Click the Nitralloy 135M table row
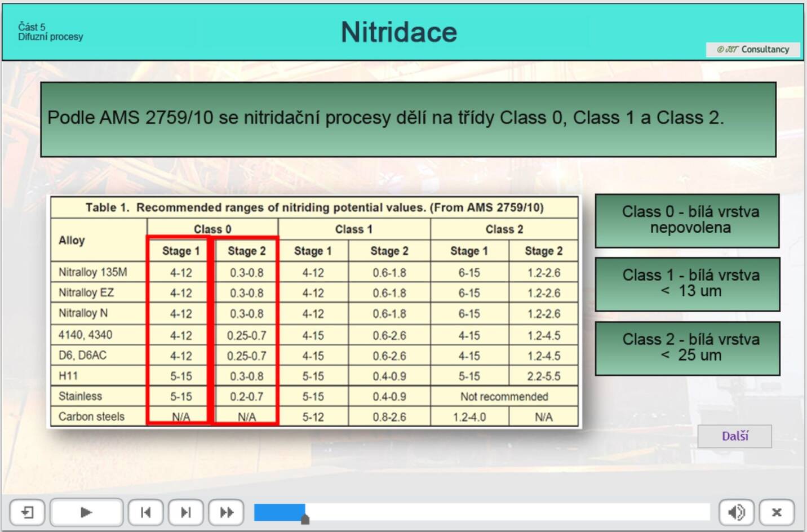The height and width of the screenshot is (532, 807). [x=93, y=273]
